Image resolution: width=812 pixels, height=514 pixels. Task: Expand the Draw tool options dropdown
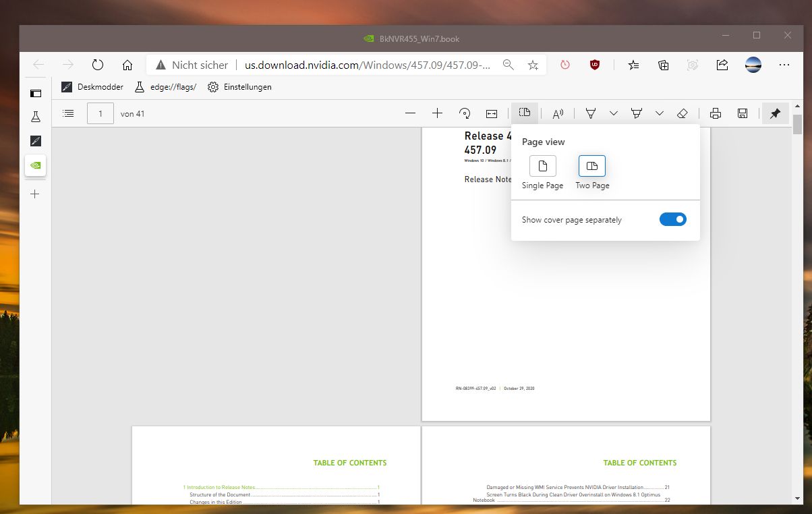point(613,113)
